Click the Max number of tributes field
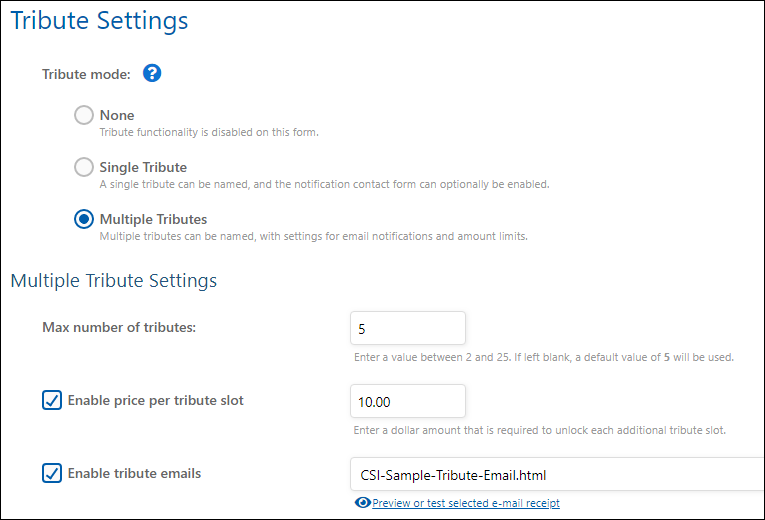765x520 pixels. click(408, 328)
